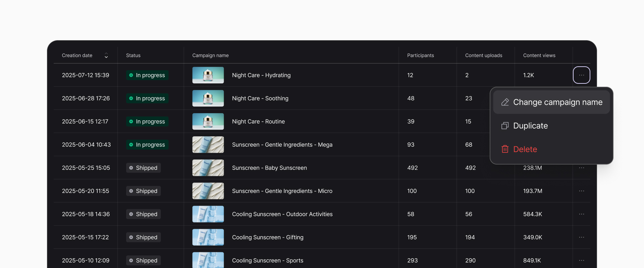The image size is (644, 268).
Task: Open ellipsis menu for Gentle Ingredients - Micro
Action: 581,191
